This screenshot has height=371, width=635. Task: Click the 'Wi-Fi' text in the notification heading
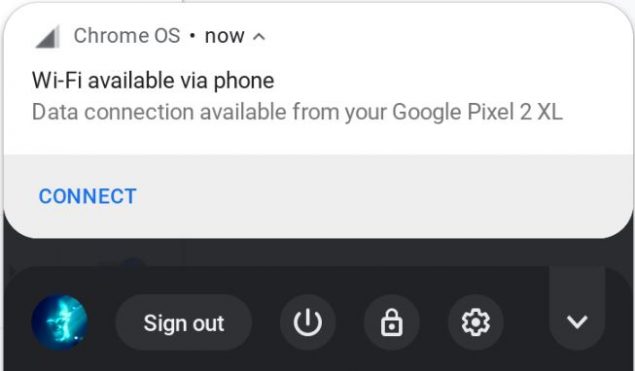[57, 80]
